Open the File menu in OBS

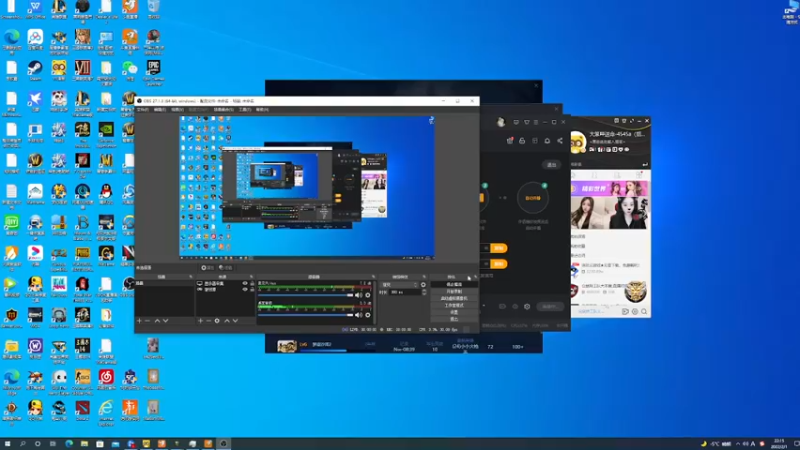(143, 109)
